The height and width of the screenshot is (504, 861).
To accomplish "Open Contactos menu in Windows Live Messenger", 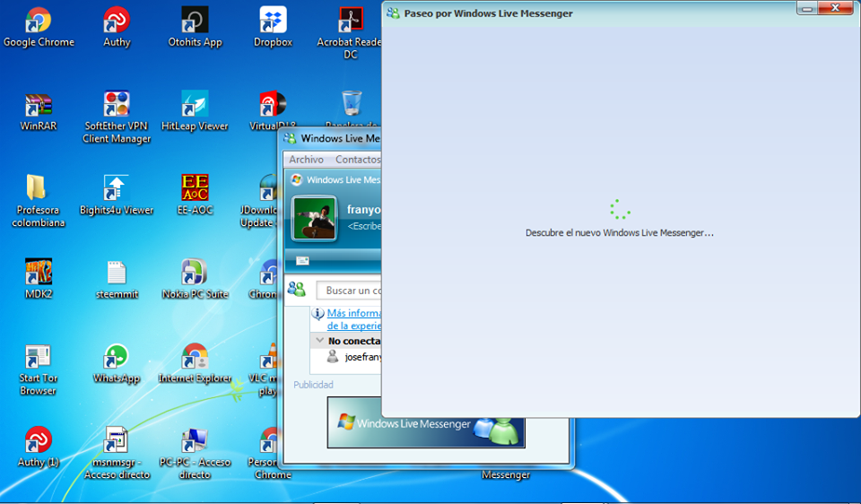I will click(358, 160).
